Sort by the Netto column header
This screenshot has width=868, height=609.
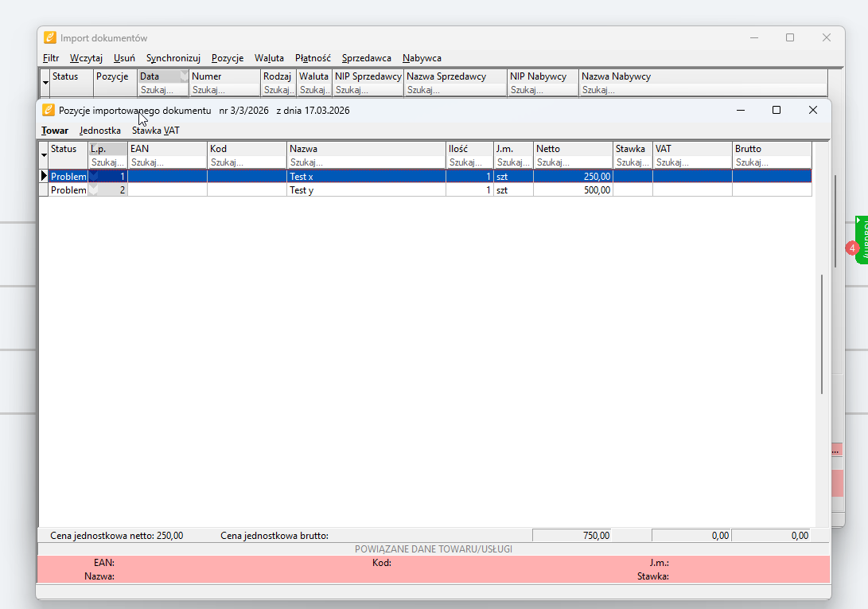tap(572, 149)
